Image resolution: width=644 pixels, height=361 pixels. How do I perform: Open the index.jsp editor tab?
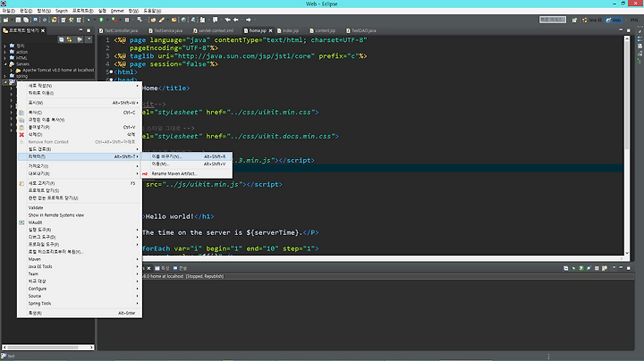[x=288, y=30]
